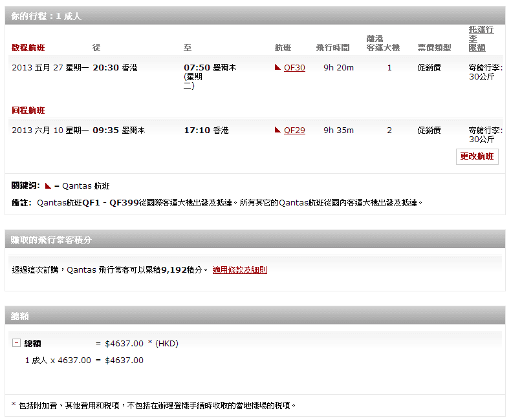511x420 pixels.
Task: Open the 適用條款及細則 link
Action: point(239,270)
